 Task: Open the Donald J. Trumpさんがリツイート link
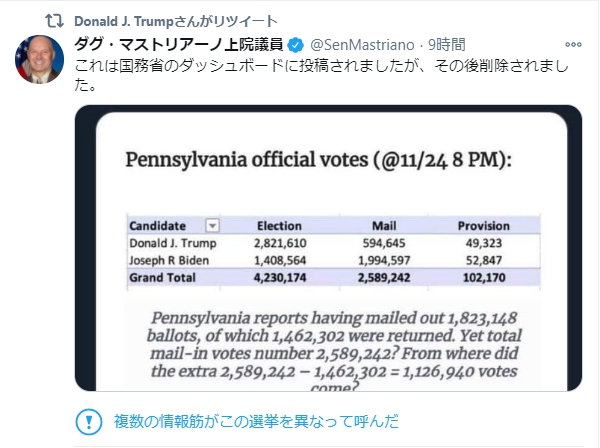(x=177, y=20)
